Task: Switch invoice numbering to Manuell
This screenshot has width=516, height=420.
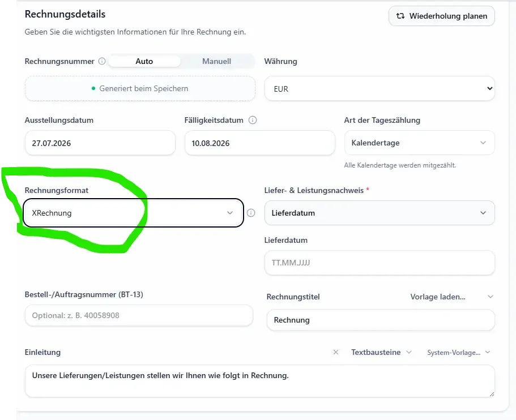Action: (216, 61)
